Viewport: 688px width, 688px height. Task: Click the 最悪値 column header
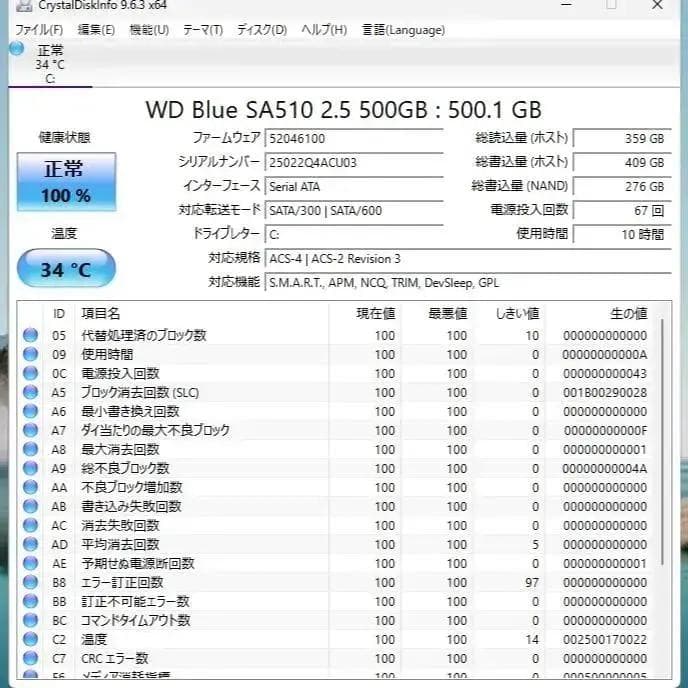click(x=448, y=314)
